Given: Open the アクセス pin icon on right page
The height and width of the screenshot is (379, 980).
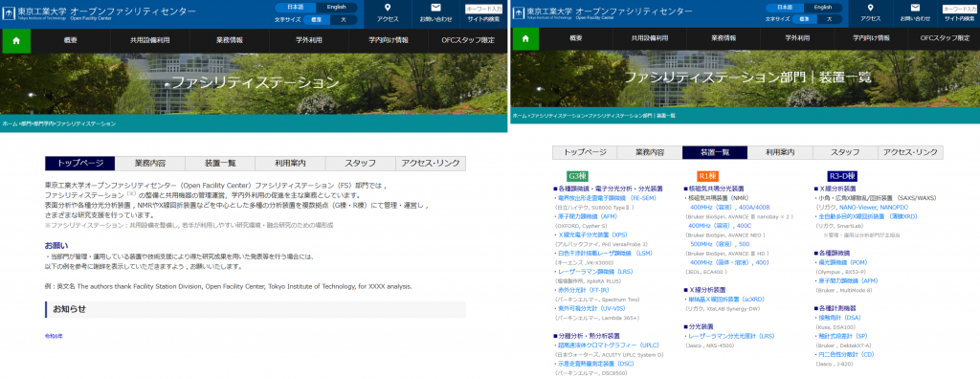Looking at the screenshot, I should click(x=871, y=8).
